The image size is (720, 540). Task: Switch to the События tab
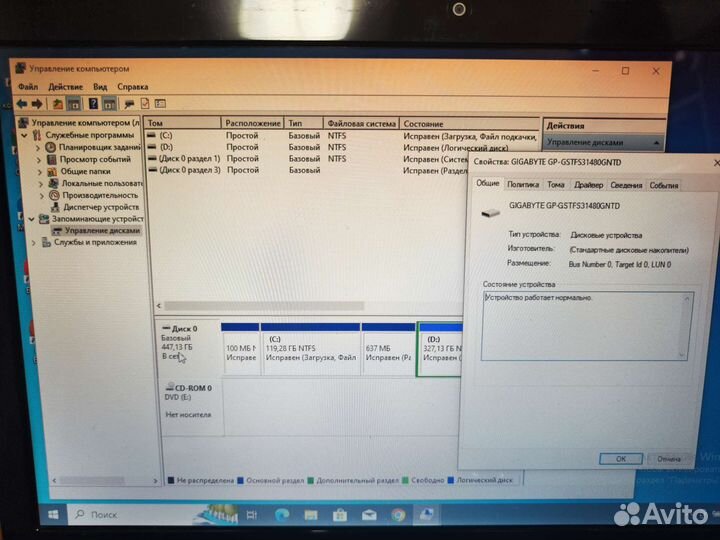[664, 186]
